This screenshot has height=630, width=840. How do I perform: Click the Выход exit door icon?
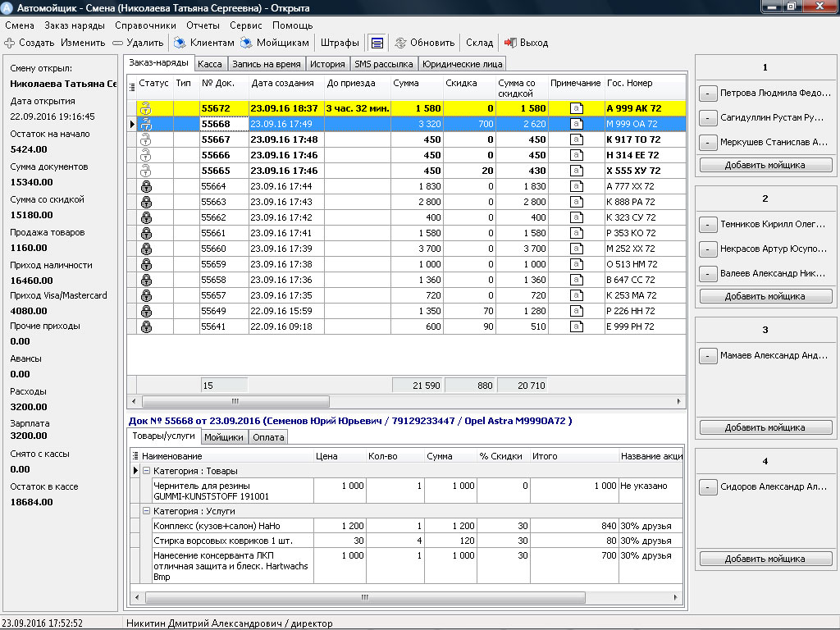pyautogui.click(x=509, y=43)
